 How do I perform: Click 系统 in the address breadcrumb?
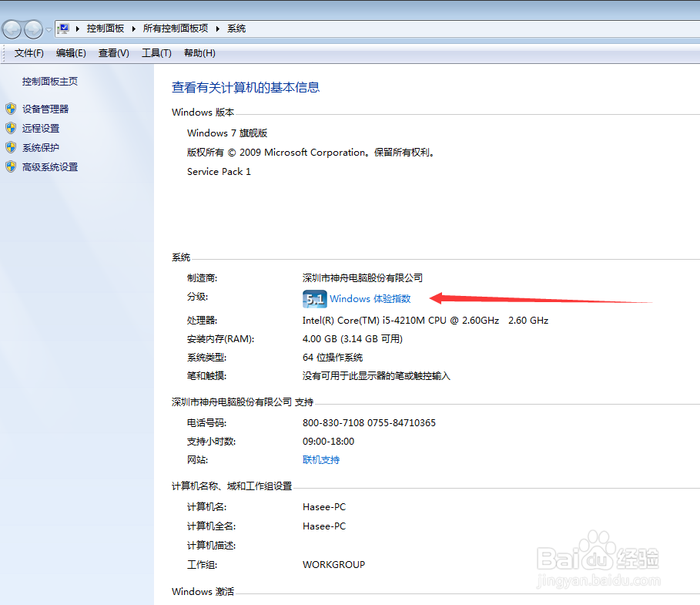click(x=236, y=29)
